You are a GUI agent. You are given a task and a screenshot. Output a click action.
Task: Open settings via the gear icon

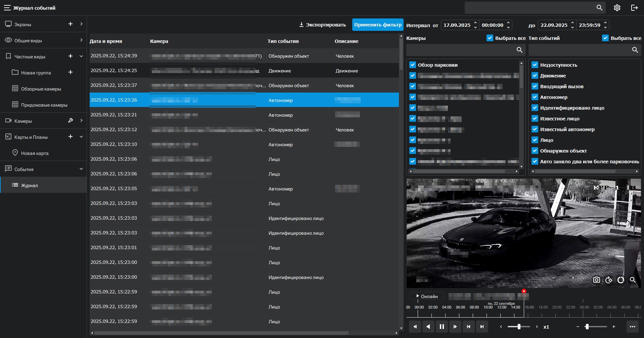(x=617, y=8)
